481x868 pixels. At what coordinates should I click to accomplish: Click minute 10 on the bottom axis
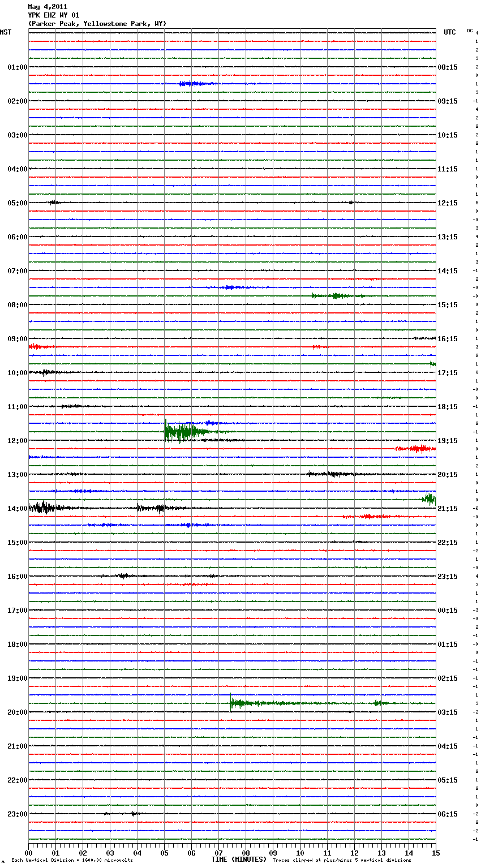[300, 853]
